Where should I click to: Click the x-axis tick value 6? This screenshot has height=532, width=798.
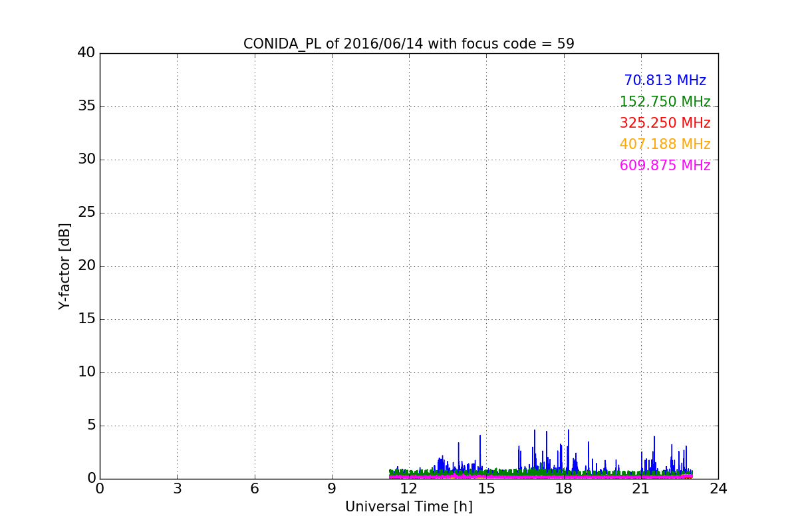pos(254,488)
